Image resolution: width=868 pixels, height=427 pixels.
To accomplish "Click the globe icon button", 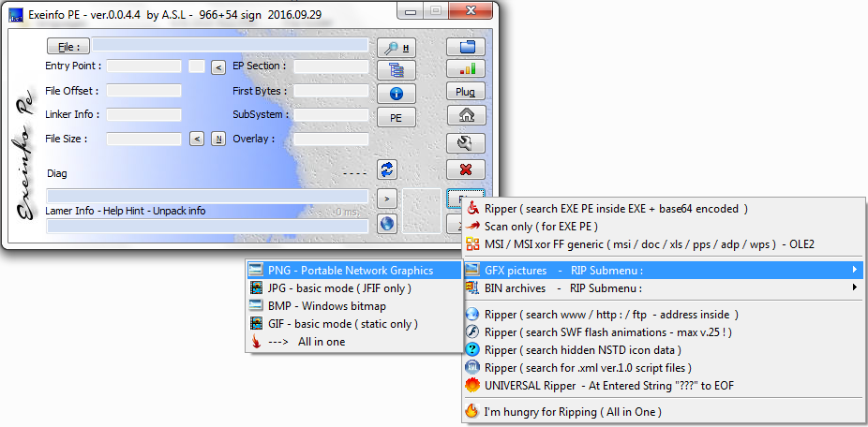I will (x=387, y=224).
